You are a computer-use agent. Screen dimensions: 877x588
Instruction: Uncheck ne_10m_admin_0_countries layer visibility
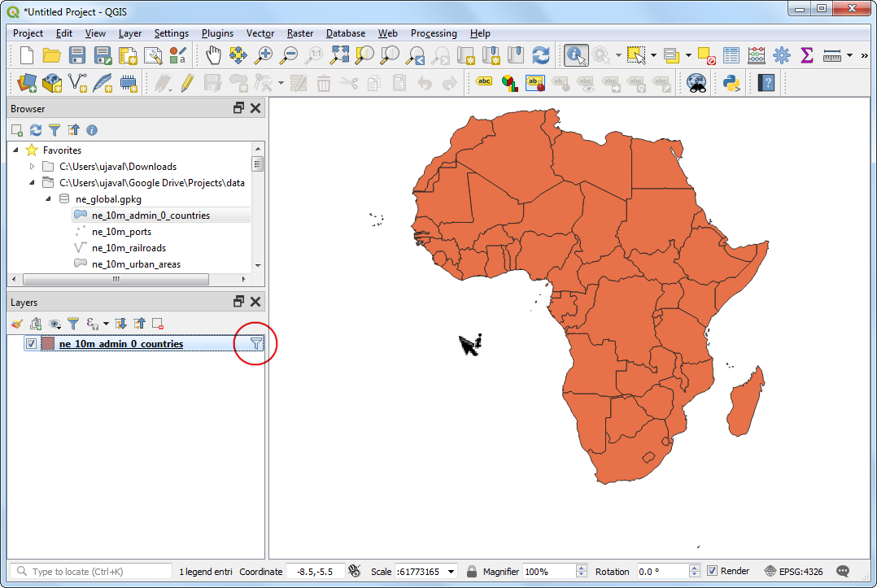point(31,344)
